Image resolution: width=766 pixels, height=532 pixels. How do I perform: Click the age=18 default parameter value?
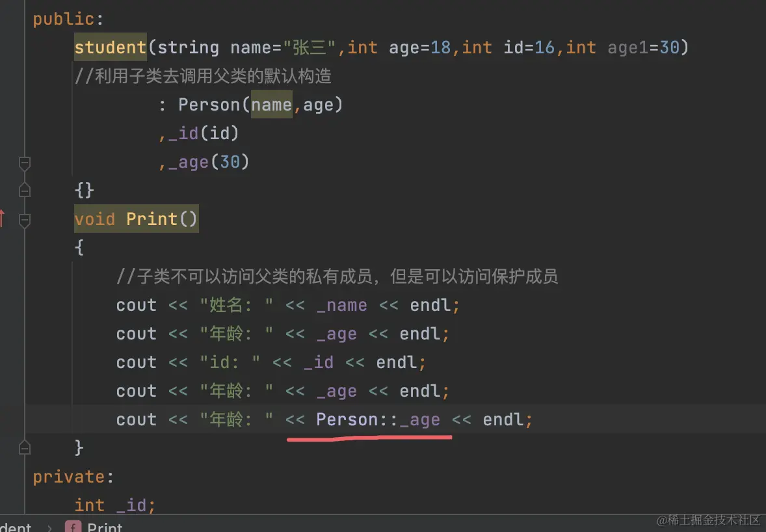coord(419,47)
